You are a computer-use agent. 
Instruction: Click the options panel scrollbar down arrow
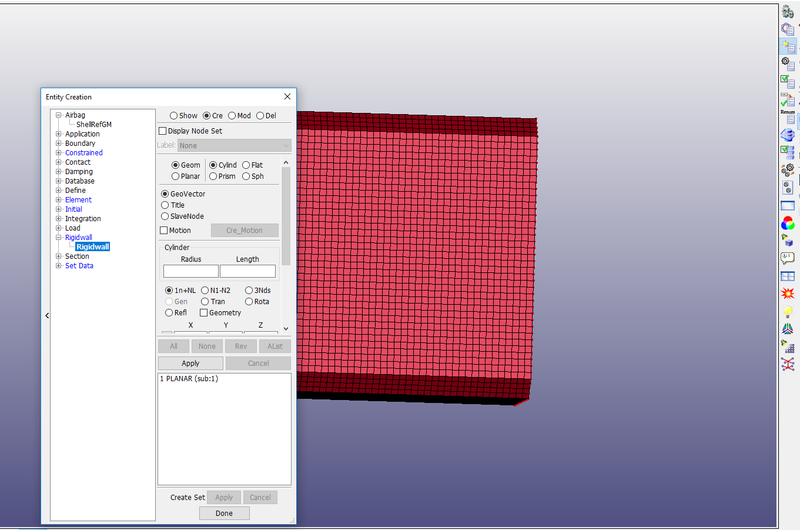pyautogui.click(x=286, y=329)
